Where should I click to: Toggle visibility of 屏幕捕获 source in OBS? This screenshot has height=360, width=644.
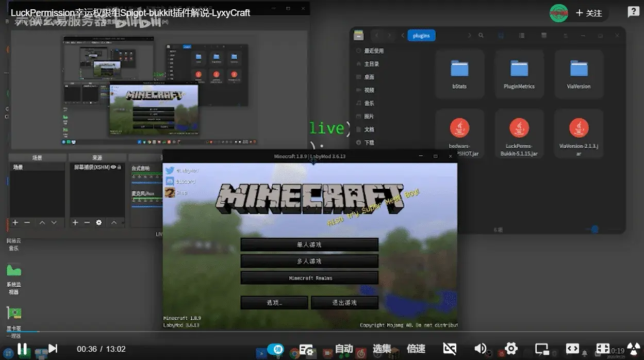[113, 167]
